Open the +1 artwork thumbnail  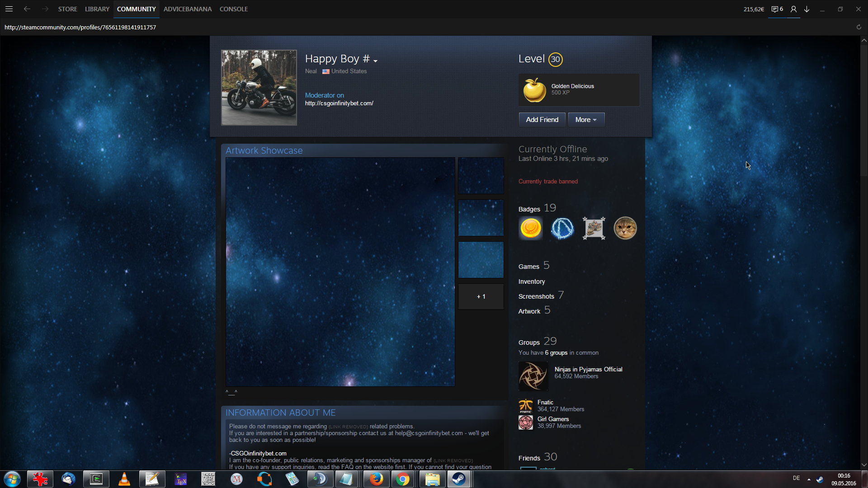click(x=481, y=297)
